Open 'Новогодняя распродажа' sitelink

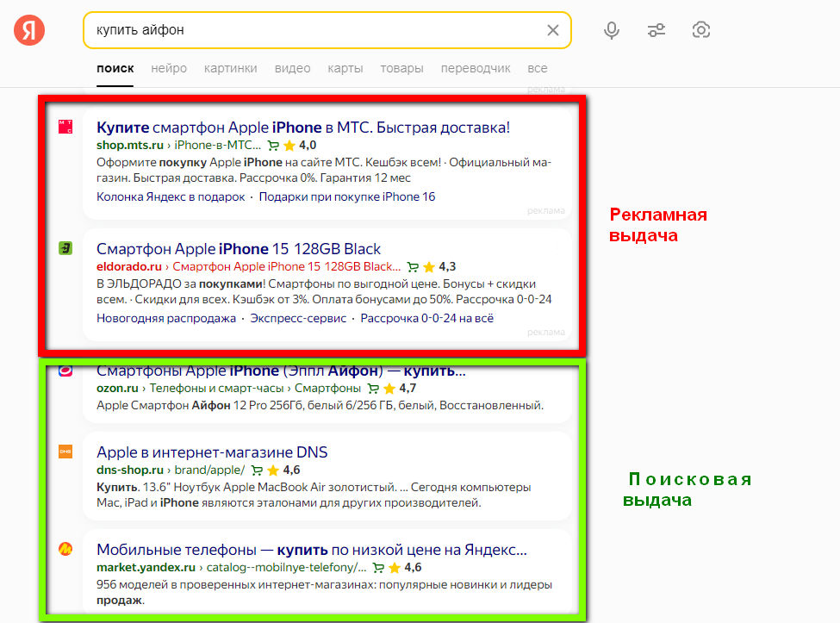pyautogui.click(x=166, y=318)
